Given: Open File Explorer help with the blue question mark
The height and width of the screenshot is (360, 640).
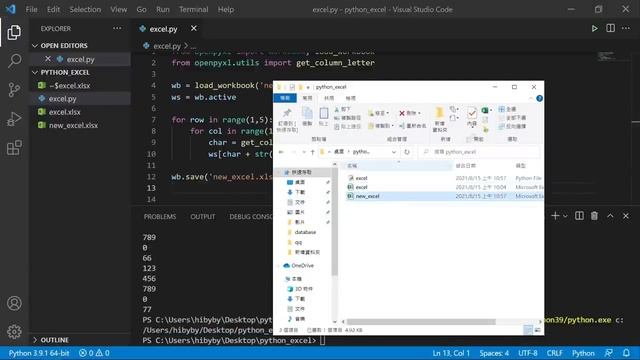Looking at the screenshot, I should [x=539, y=98].
